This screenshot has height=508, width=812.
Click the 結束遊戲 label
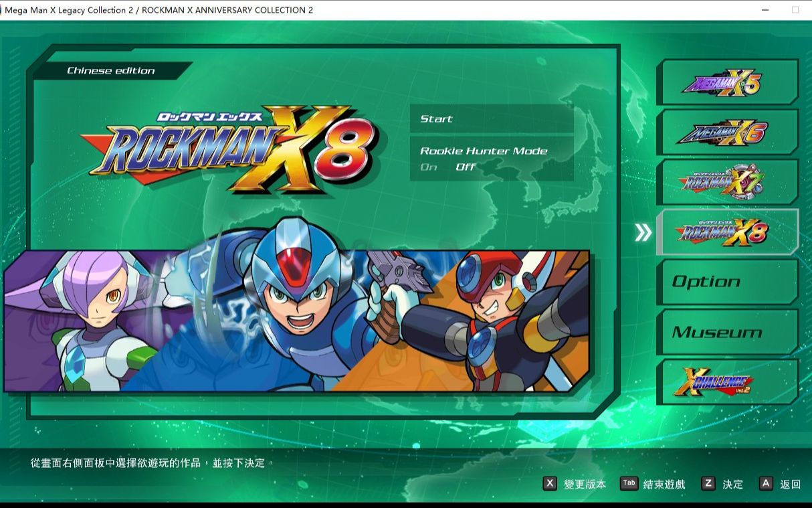coord(664,484)
